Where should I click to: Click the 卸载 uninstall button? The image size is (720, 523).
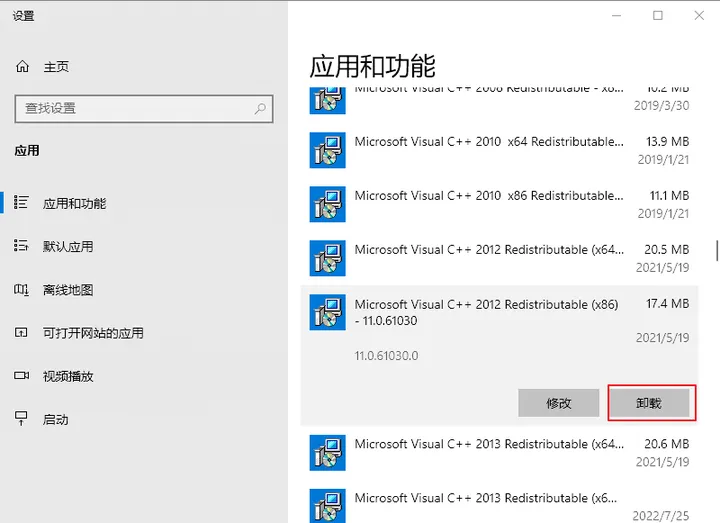click(x=649, y=403)
